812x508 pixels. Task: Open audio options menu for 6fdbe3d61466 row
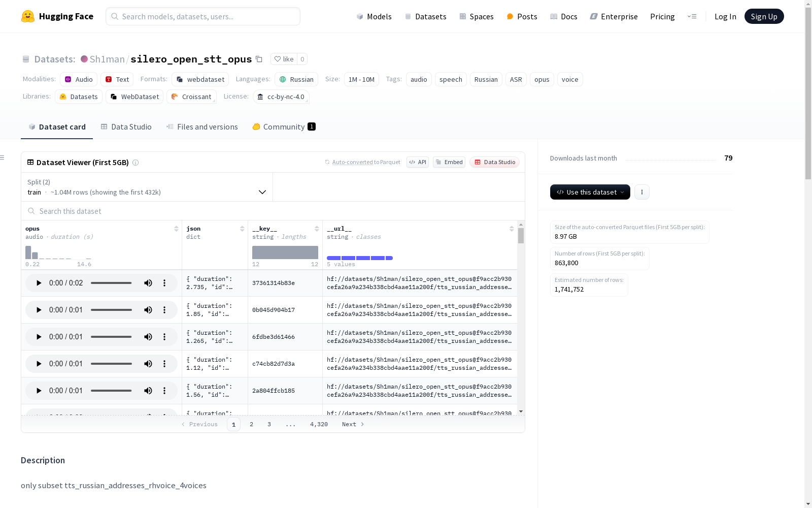[x=164, y=337]
